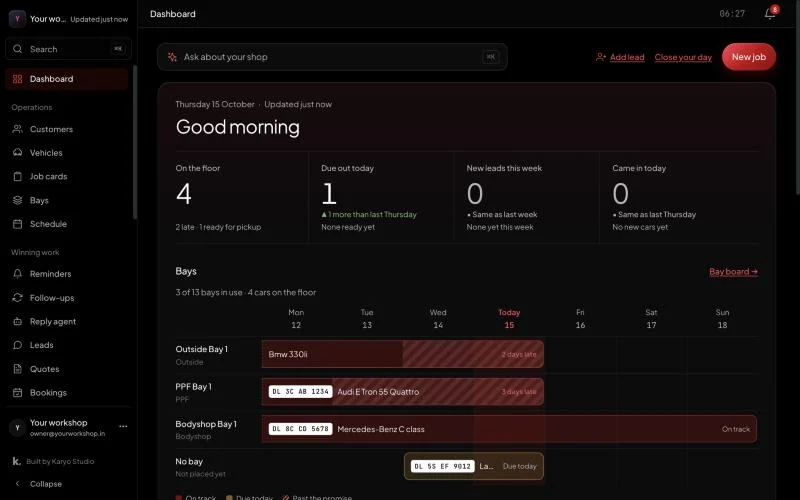The image size is (800, 500).
Task: Open the DL 5S EF 9012 due today job
Action: (x=474, y=466)
